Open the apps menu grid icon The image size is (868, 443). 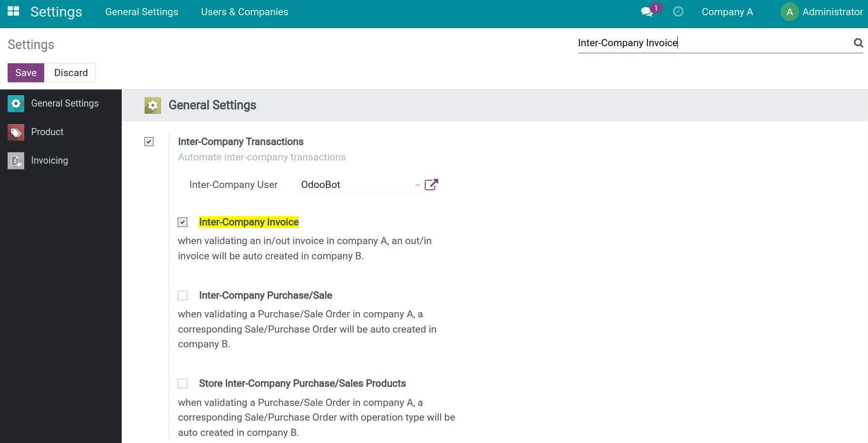[x=13, y=10]
